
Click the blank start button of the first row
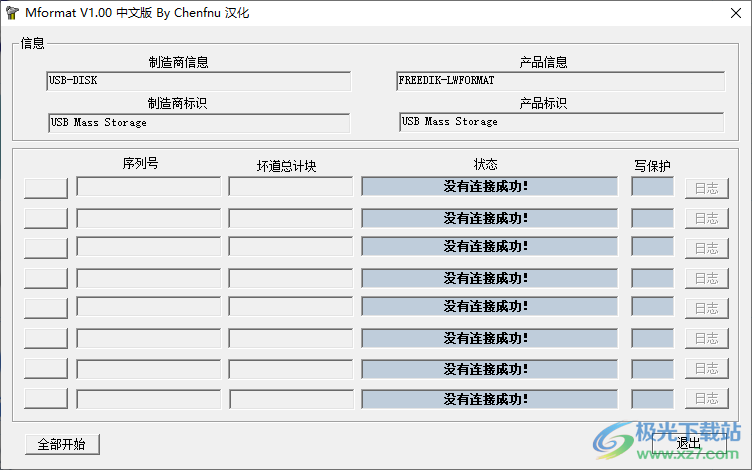(x=46, y=188)
